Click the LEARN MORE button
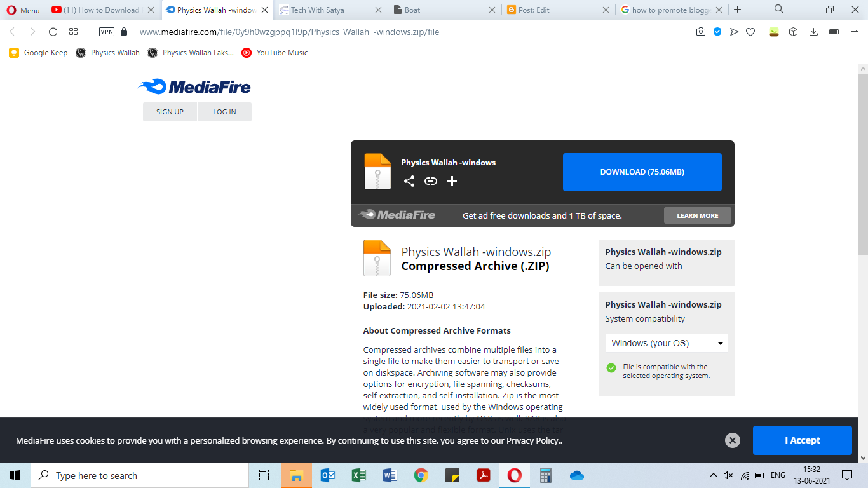This screenshot has width=868, height=488. click(x=698, y=215)
